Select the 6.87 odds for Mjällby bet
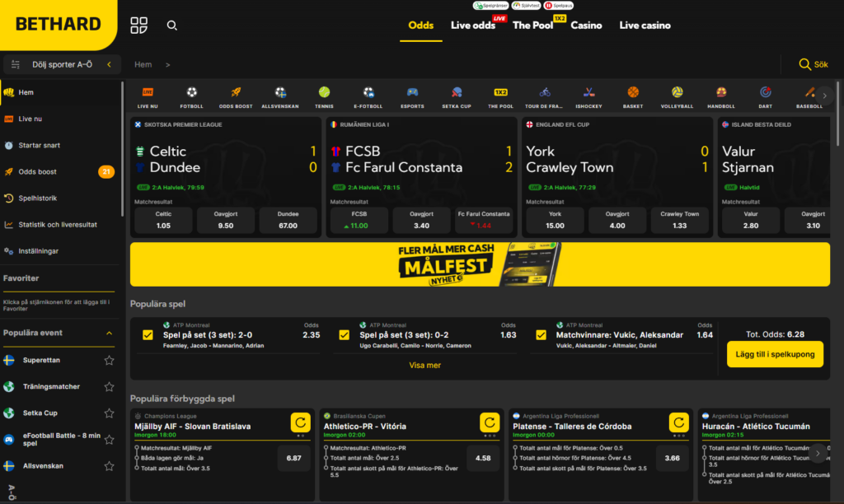Viewport: 844px width, 504px height. coord(294,458)
